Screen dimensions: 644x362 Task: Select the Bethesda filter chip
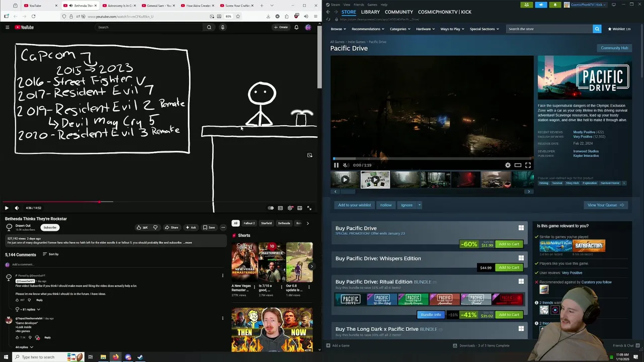[x=284, y=223]
